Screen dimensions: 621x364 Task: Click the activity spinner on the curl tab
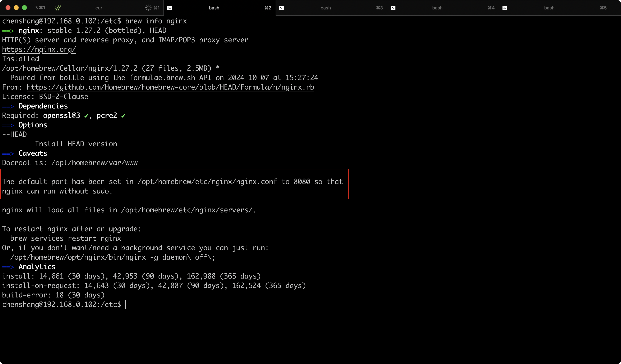[x=148, y=8]
